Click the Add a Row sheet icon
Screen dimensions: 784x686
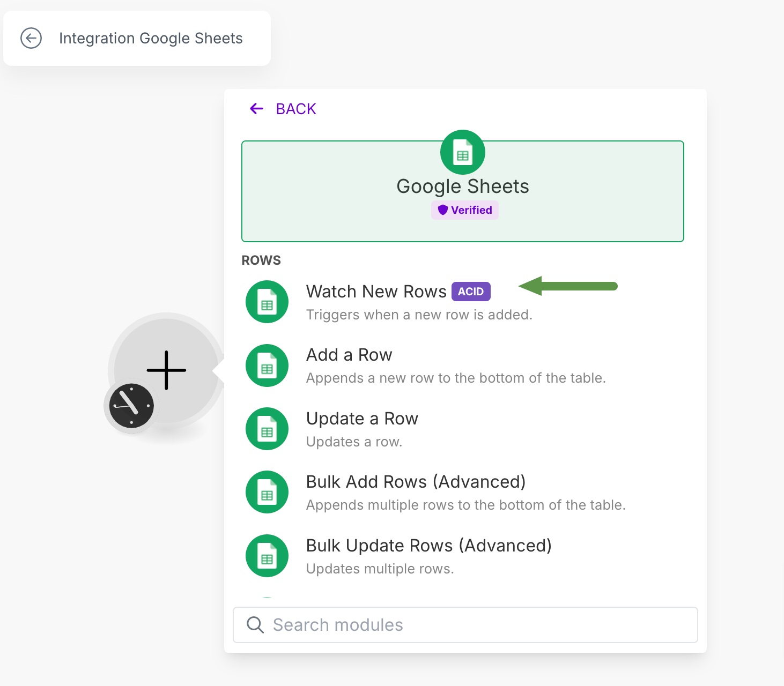(267, 366)
